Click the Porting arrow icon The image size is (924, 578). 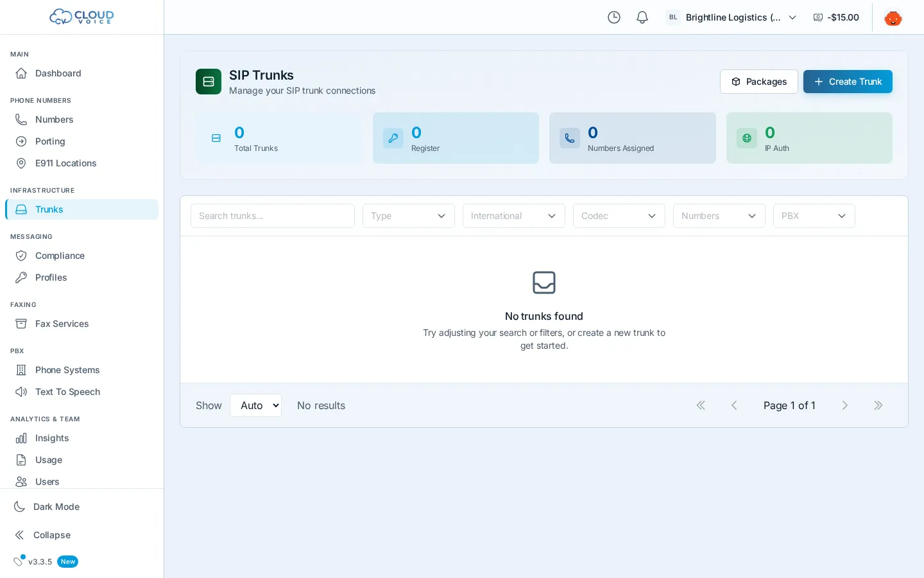(x=21, y=141)
